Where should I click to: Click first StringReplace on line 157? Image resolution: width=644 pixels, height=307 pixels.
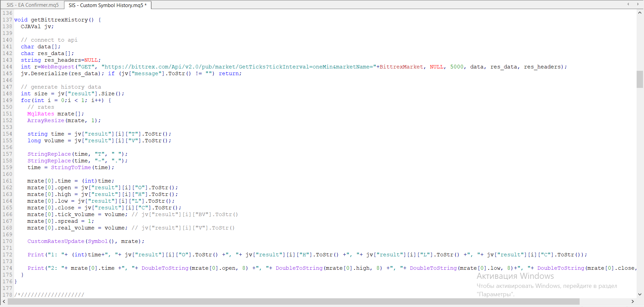click(x=49, y=154)
